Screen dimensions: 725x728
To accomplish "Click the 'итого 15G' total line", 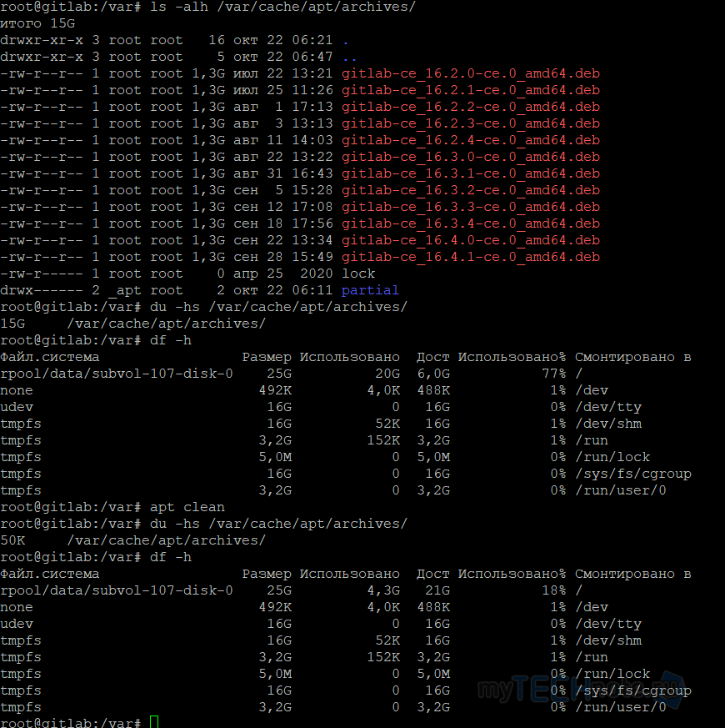I will (x=37, y=23).
